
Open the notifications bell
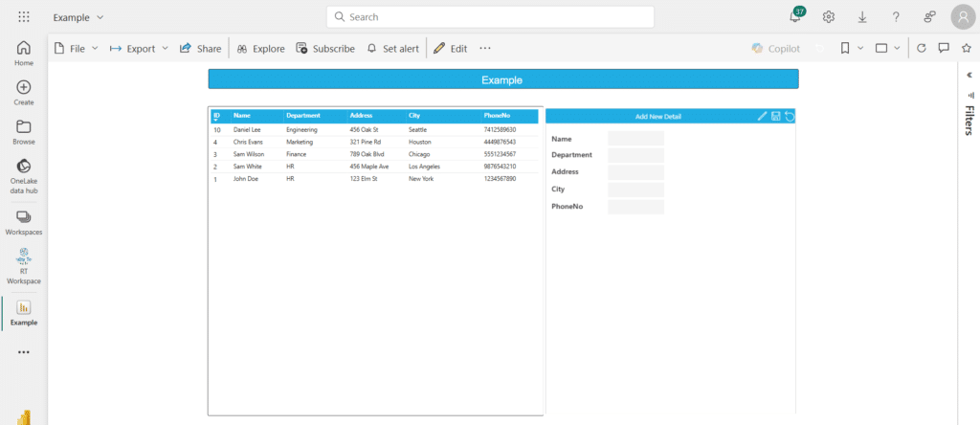pos(795,17)
